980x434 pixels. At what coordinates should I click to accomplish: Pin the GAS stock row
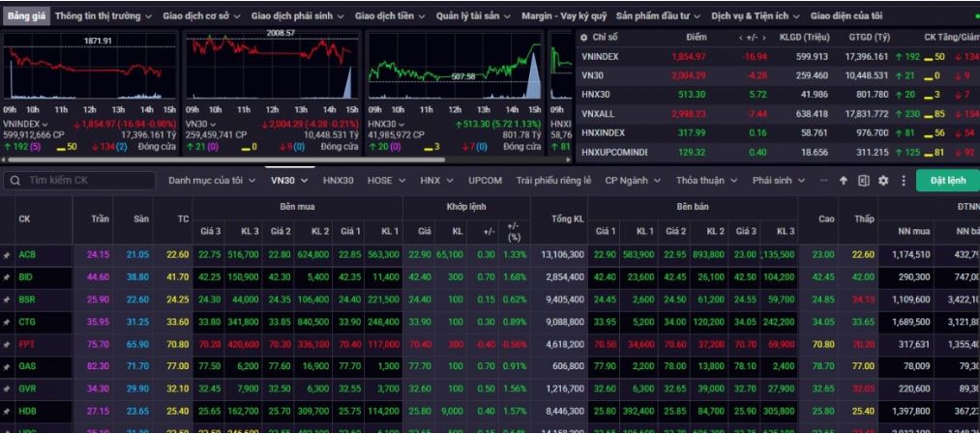[6, 366]
